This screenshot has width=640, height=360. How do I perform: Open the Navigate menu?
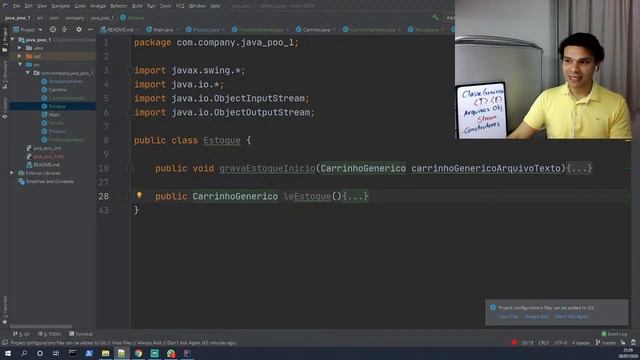pos(60,6)
